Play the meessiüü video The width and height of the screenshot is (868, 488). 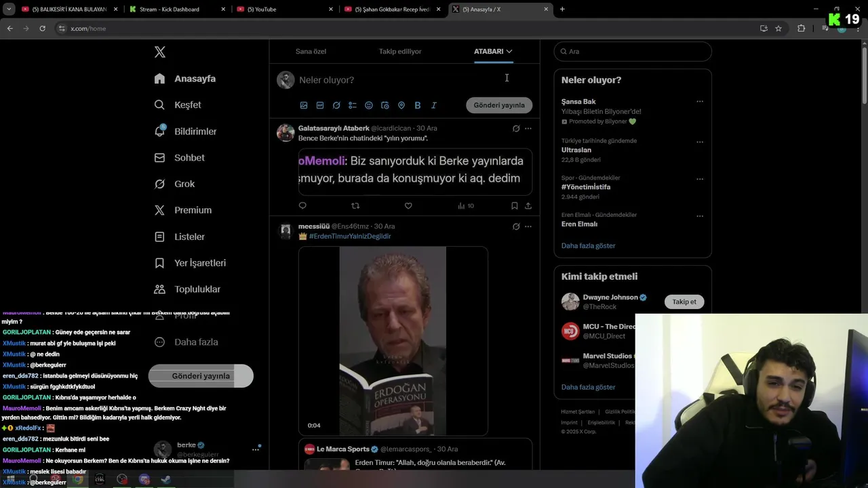pyautogui.click(x=393, y=341)
